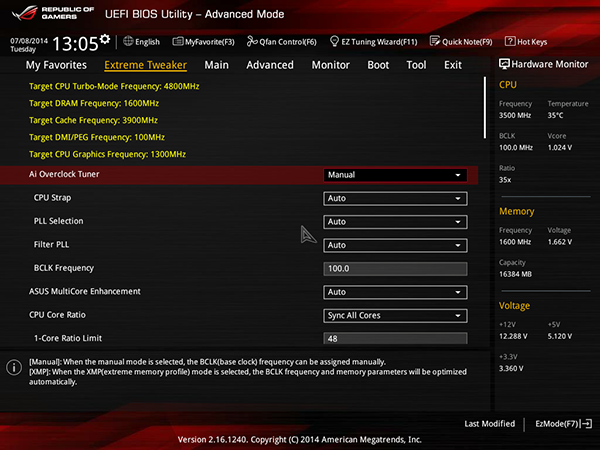600x450 pixels.
Task: Click the 13:05 clock display
Action: click(75, 43)
